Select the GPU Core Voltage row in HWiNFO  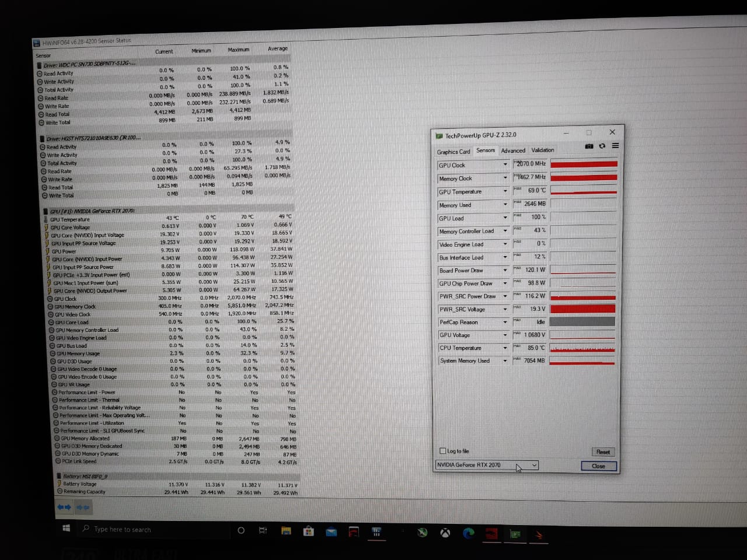(170, 226)
